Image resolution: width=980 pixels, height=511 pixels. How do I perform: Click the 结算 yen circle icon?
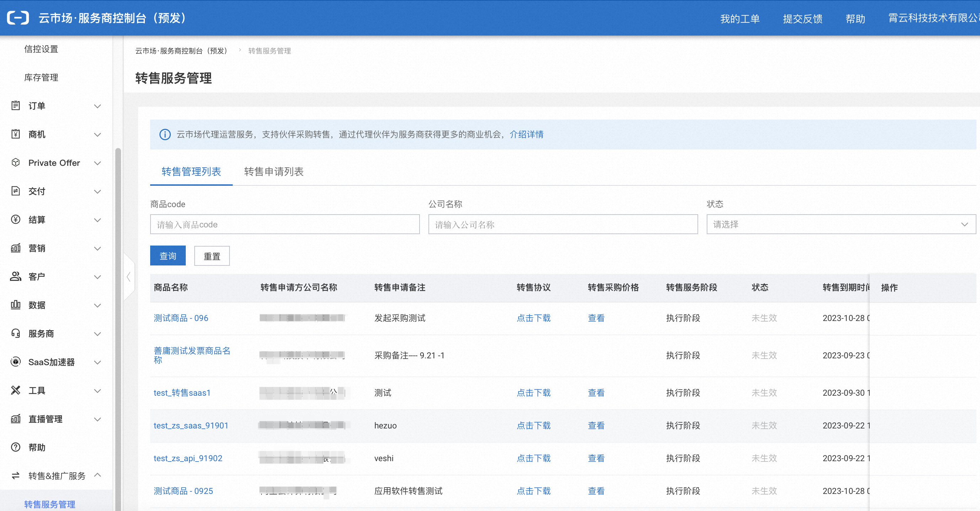(x=16, y=220)
